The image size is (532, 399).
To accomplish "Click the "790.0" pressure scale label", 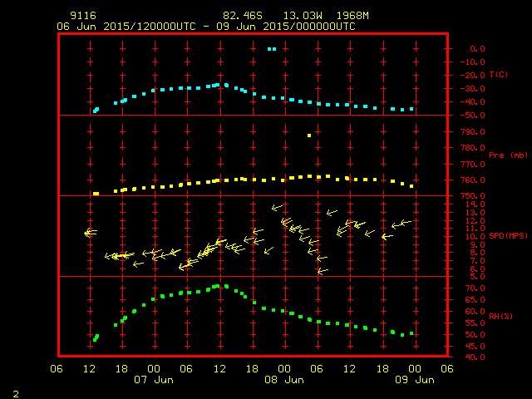I will [473, 131].
